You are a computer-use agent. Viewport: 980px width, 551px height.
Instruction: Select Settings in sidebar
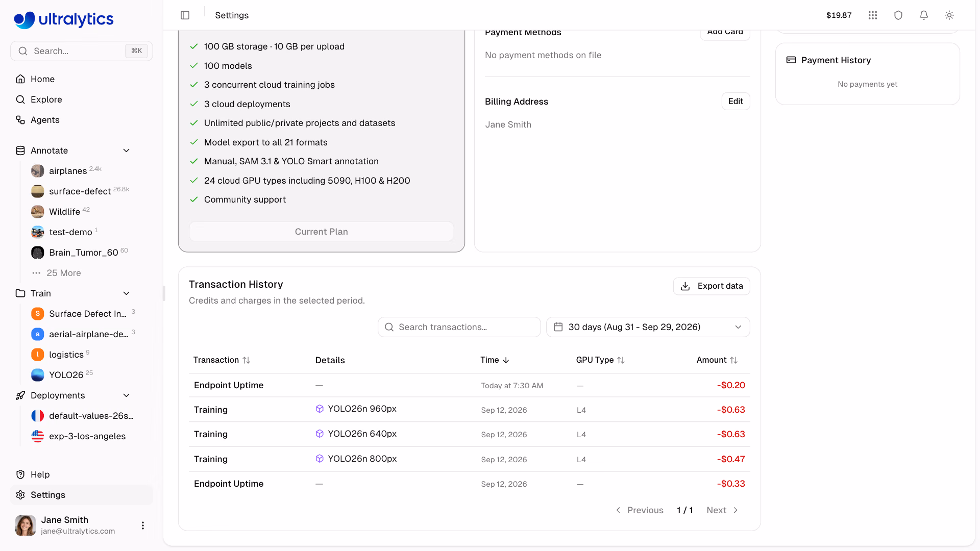pyautogui.click(x=82, y=495)
